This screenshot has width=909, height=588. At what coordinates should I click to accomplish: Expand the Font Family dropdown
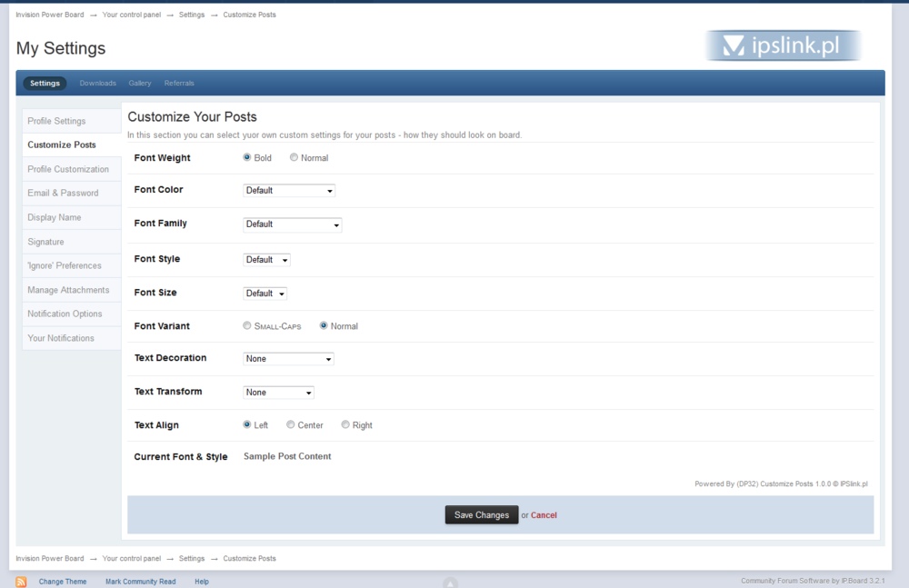292,224
